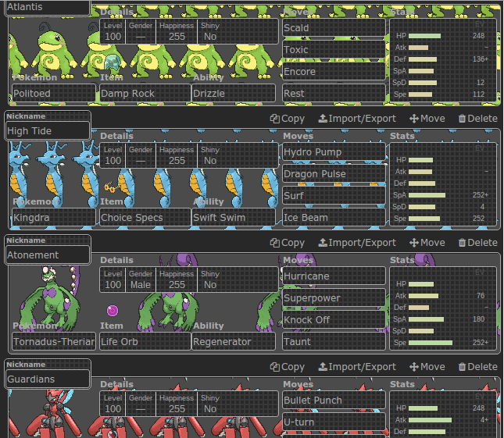
Task: Open the Swift Swim ability field
Action: pyautogui.click(x=234, y=217)
